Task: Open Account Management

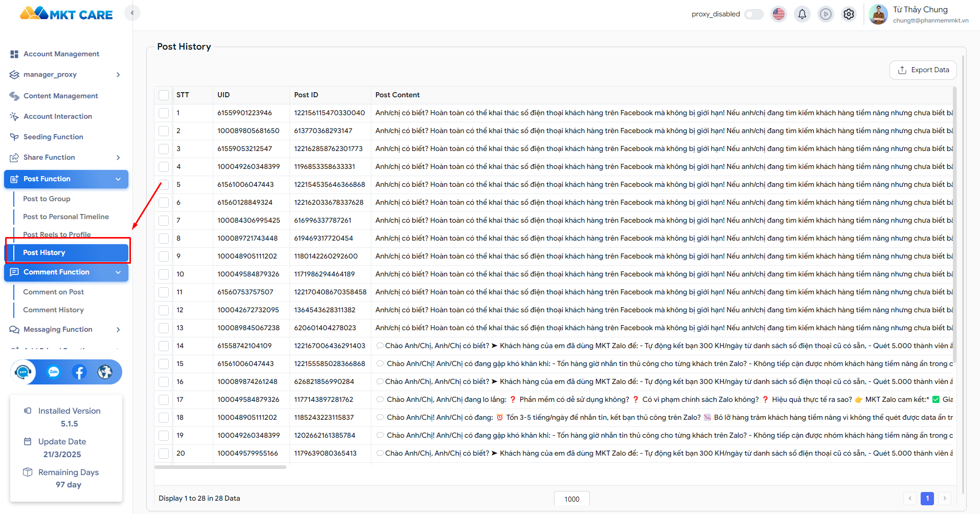Action: (x=61, y=54)
